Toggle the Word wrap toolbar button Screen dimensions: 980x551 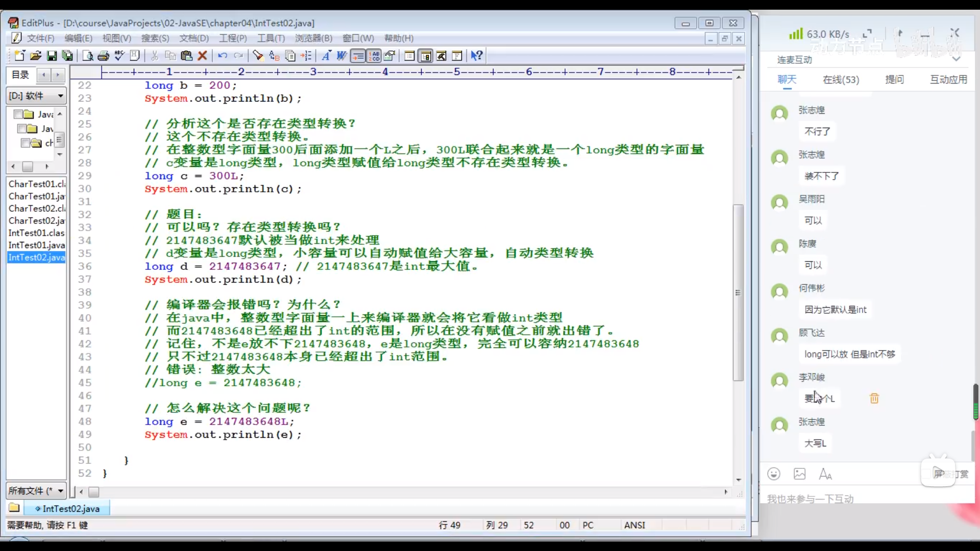click(358, 56)
